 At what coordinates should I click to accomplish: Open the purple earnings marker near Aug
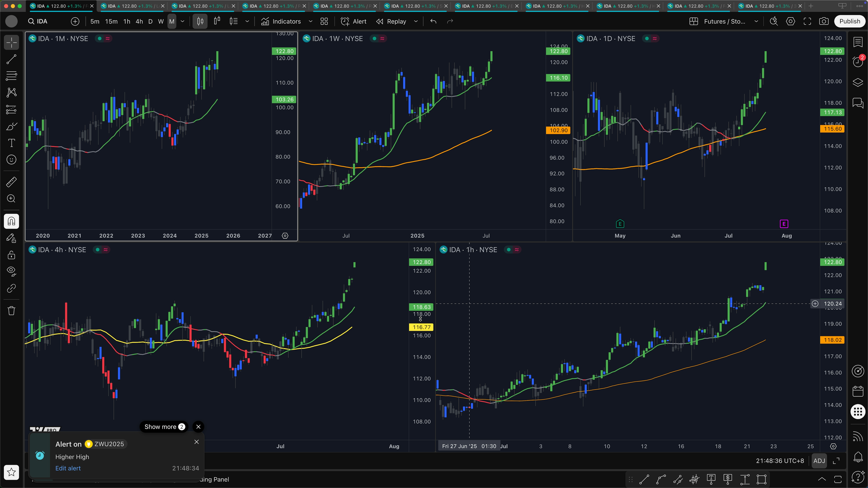[x=784, y=224]
